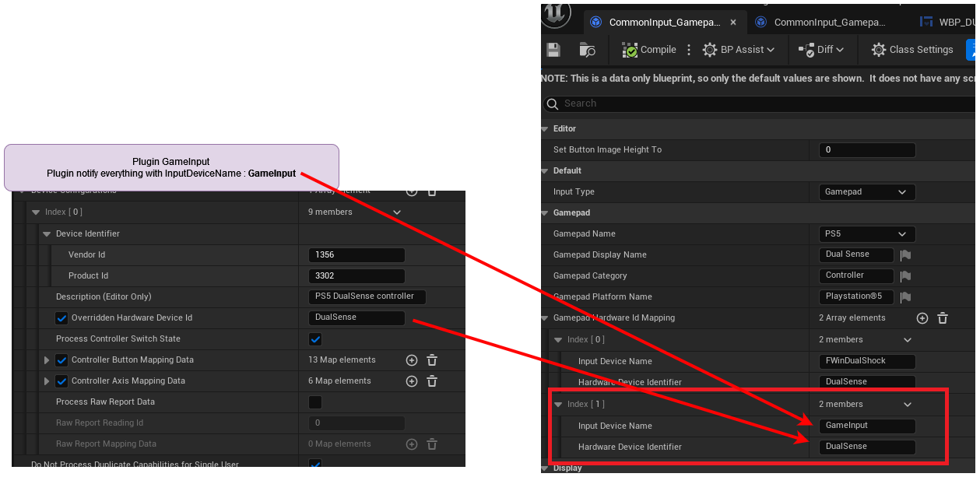Add element to Controller Axis Mapping Data
Image resolution: width=980 pixels, height=477 pixels.
click(x=412, y=381)
